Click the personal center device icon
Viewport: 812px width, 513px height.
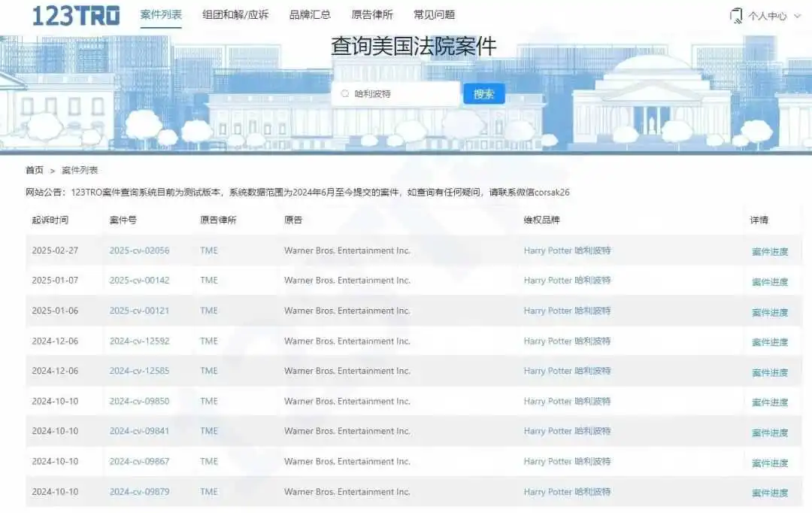(x=735, y=16)
